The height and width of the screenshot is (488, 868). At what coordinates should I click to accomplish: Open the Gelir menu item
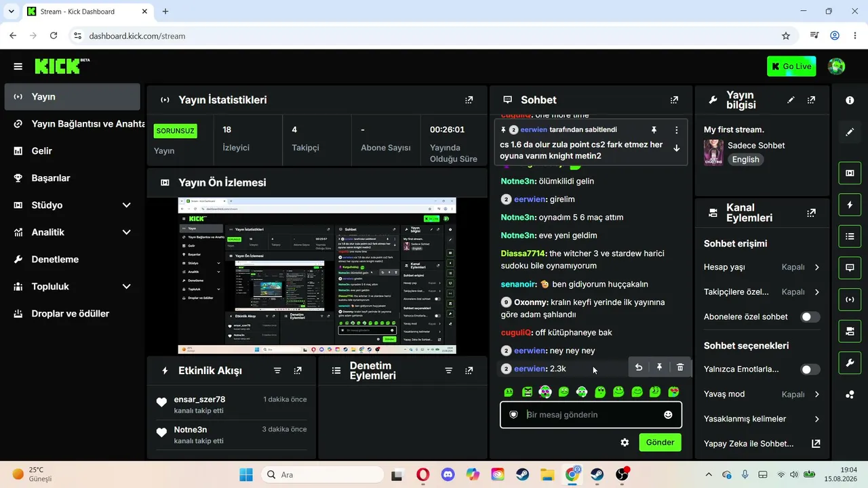[72, 151]
